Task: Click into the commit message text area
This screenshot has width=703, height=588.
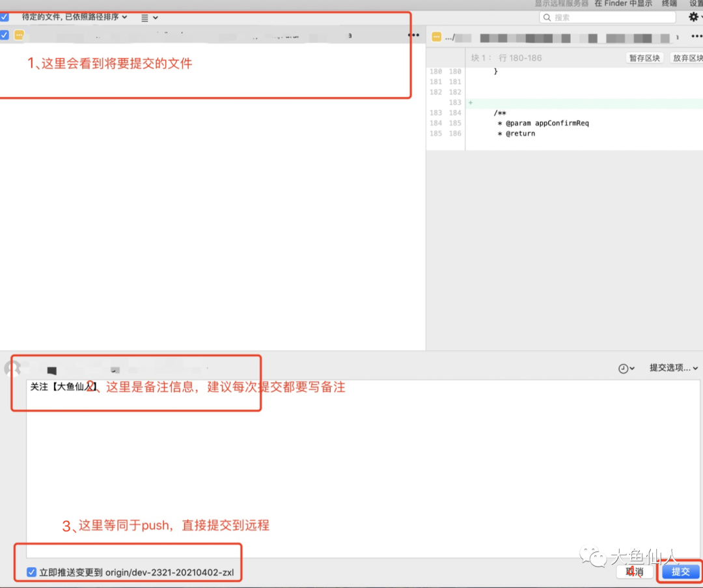Action: point(363,469)
